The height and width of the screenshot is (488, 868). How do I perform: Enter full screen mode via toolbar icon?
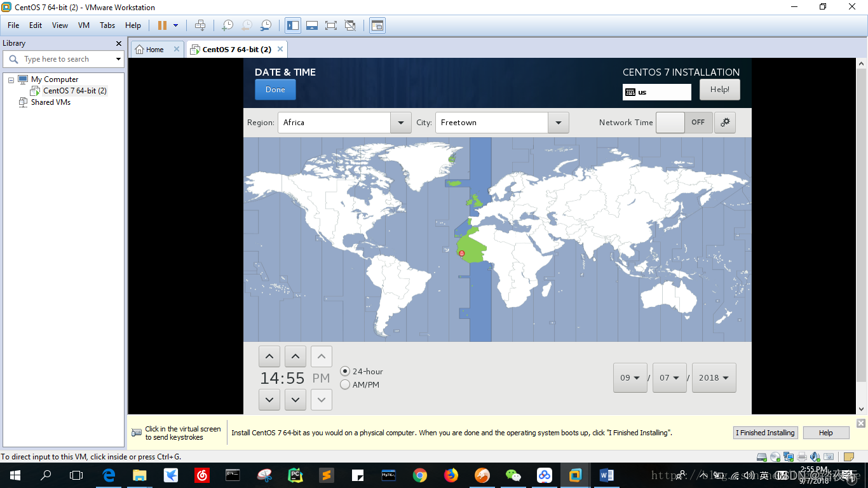pos(330,25)
